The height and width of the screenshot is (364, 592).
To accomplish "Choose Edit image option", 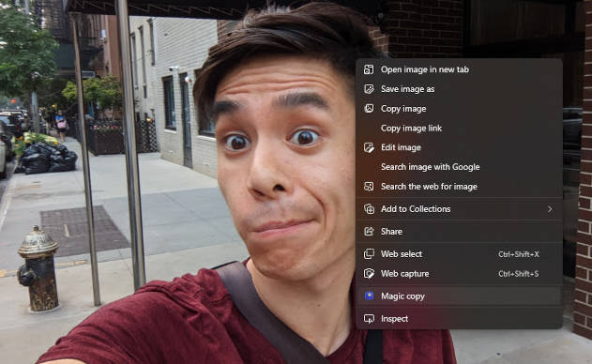I will pos(459,147).
